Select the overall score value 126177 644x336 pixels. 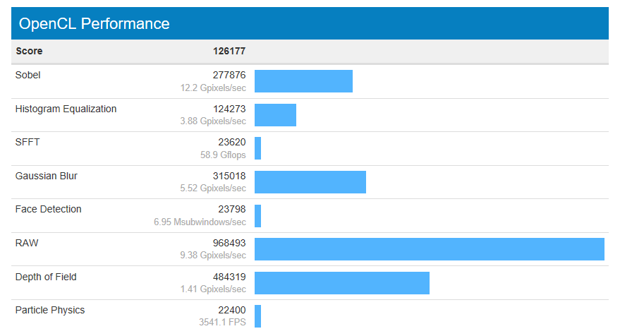229,51
